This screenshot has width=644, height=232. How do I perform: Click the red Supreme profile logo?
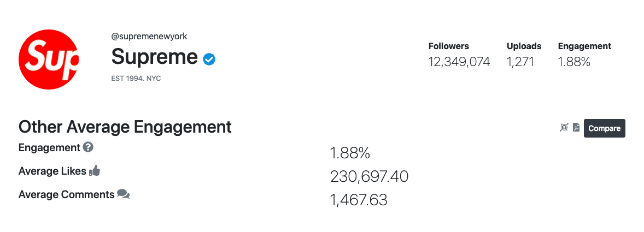[49, 60]
